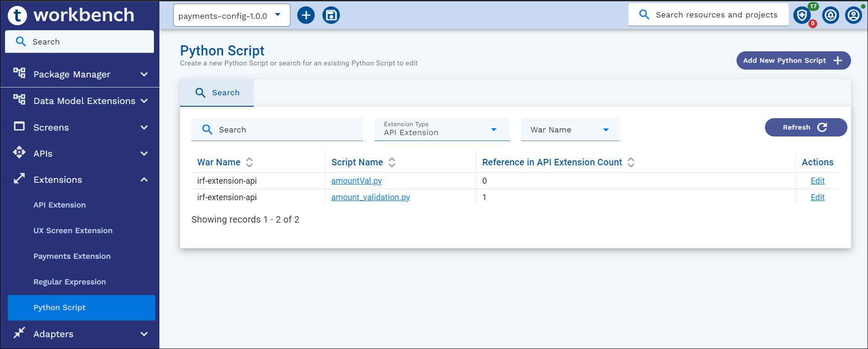The height and width of the screenshot is (349, 868).
Task: Expand the Adapters menu chevron
Action: [x=144, y=334]
